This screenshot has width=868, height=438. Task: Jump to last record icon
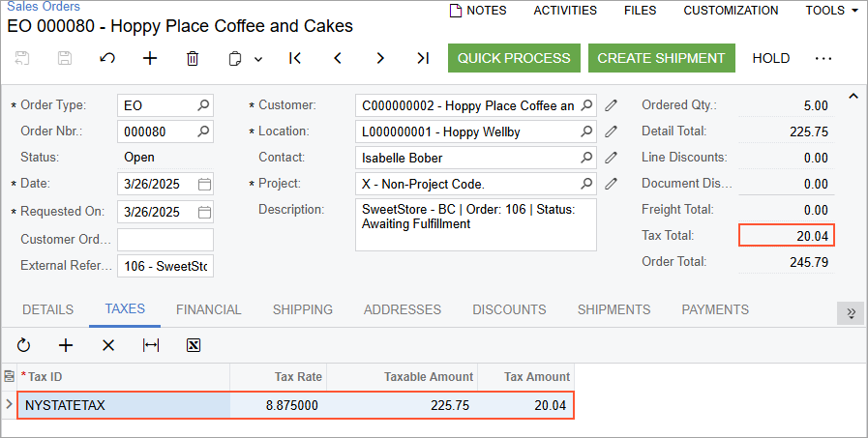(423, 58)
